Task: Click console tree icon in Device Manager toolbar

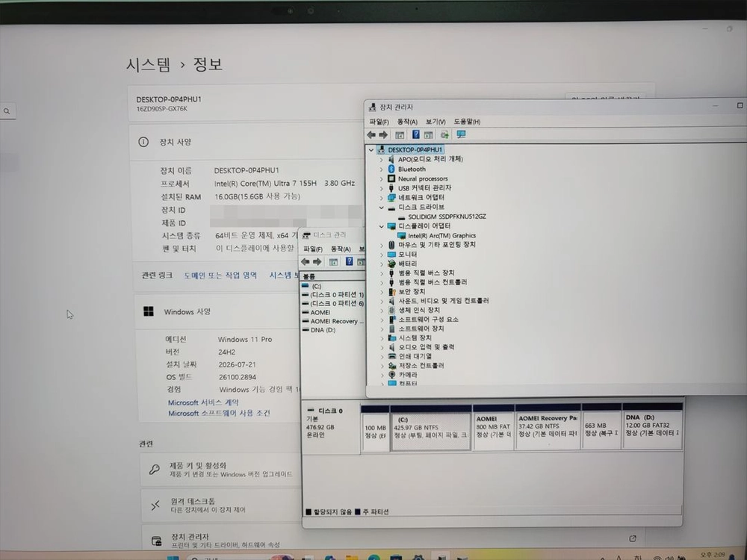Action: [400, 135]
